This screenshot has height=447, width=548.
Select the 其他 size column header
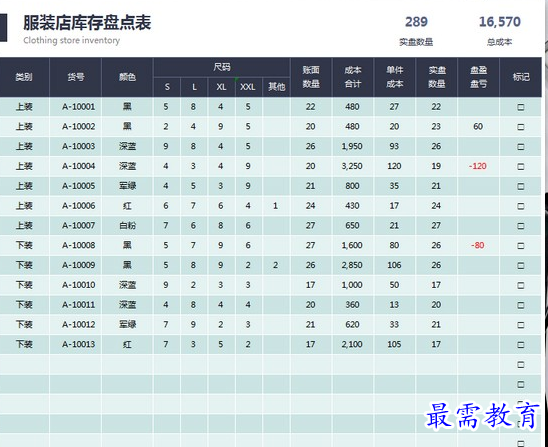tap(276, 87)
